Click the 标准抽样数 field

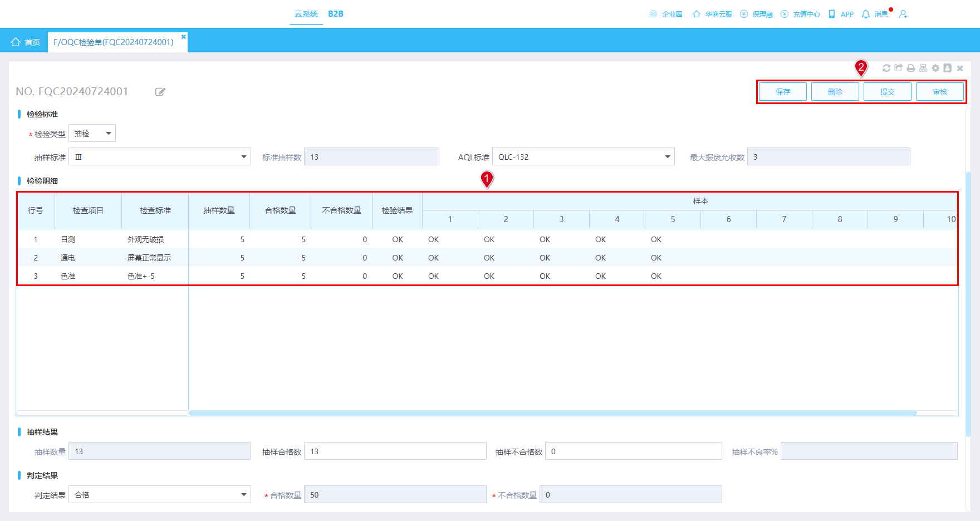[x=371, y=157]
